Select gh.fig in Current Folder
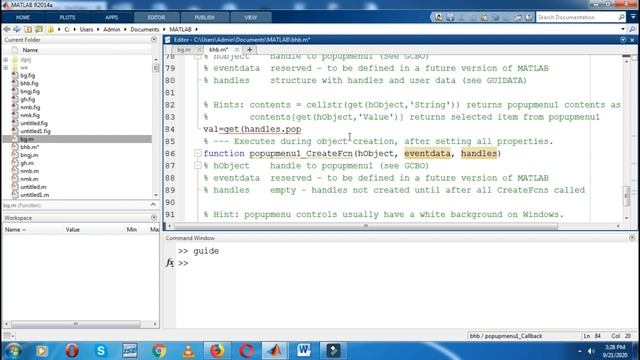This screenshot has height=360, width=640. pos(27,99)
